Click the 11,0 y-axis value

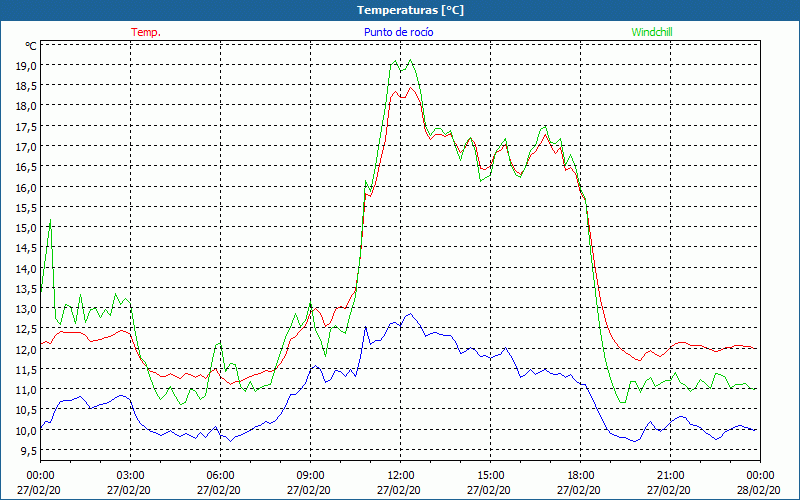point(27,390)
